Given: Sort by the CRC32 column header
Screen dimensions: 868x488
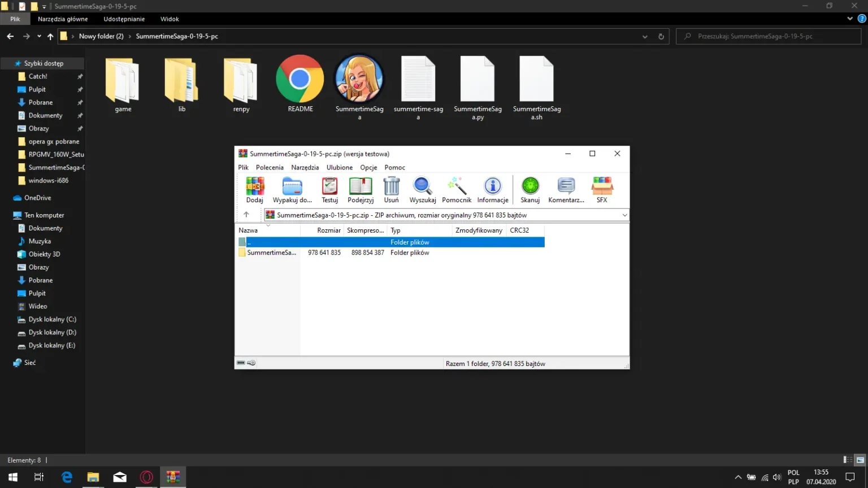Looking at the screenshot, I should pyautogui.click(x=526, y=230).
